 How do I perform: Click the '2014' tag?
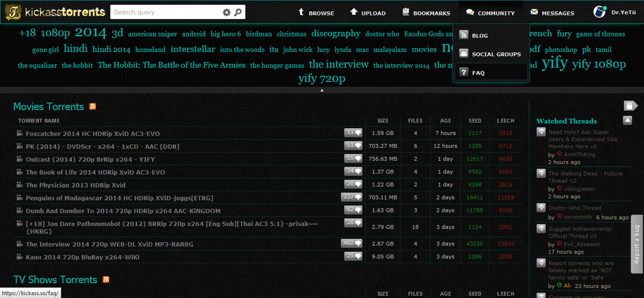[x=91, y=33]
